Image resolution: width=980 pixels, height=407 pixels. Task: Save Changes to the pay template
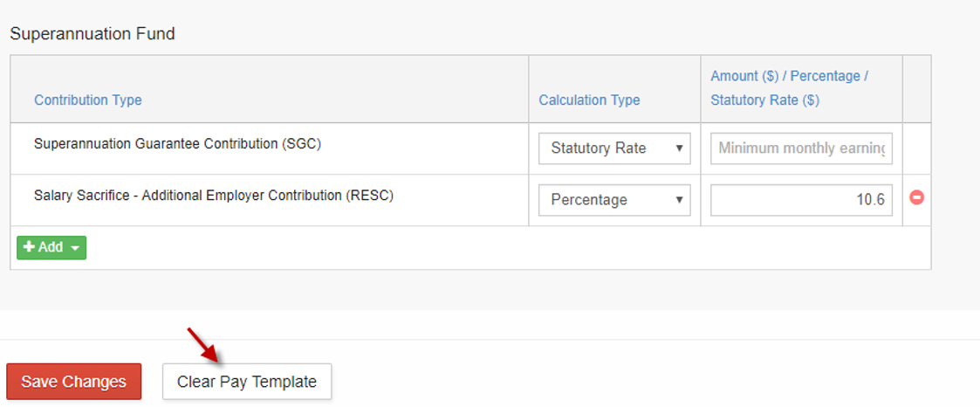pos(74,382)
